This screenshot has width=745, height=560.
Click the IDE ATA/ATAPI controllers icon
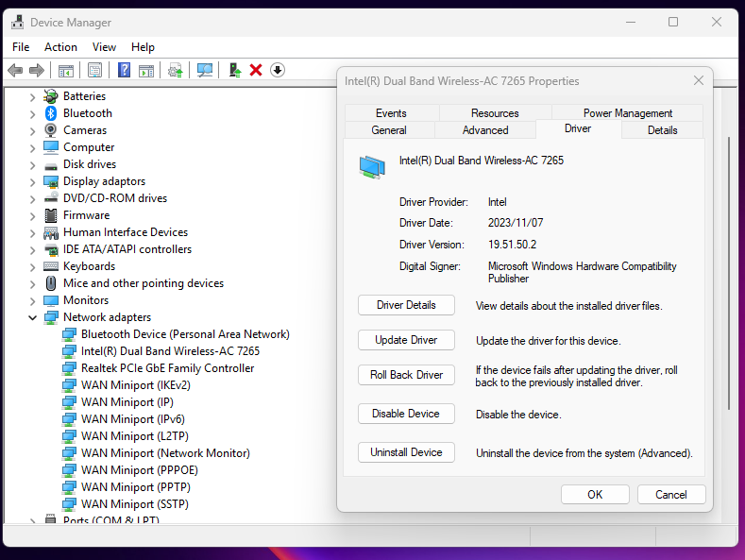(51, 249)
